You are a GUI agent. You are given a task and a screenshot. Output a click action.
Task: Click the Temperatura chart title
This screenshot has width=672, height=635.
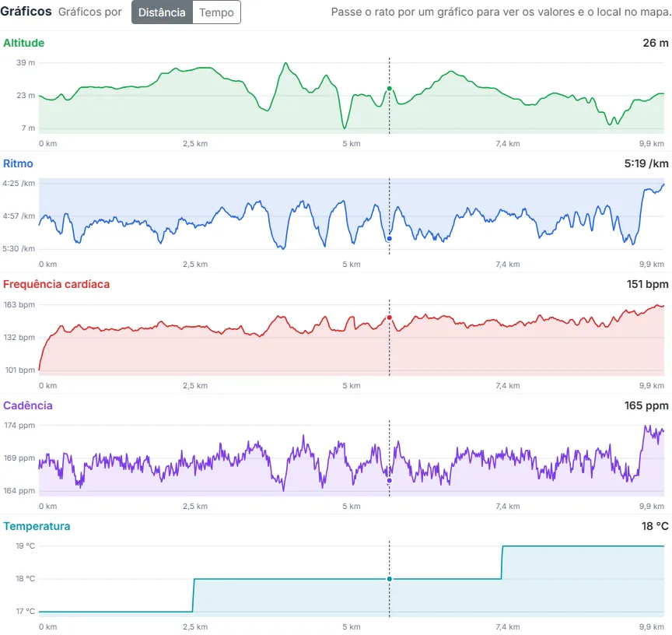[37, 526]
